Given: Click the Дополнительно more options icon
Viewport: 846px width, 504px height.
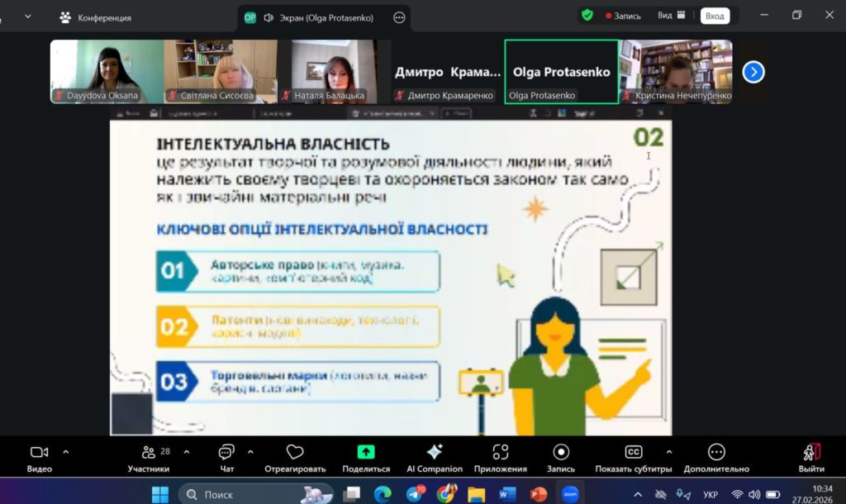Looking at the screenshot, I should pos(716,453).
